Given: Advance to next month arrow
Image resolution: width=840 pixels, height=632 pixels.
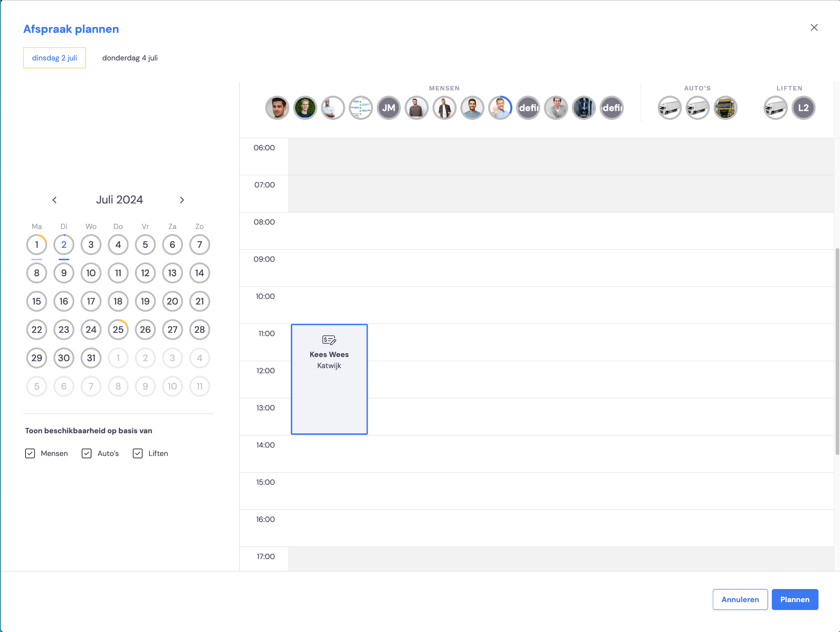Looking at the screenshot, I should tap(182, 200).
